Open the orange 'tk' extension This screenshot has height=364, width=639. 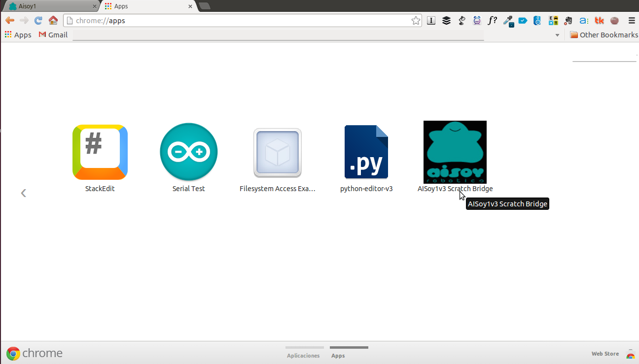point(599,21)
